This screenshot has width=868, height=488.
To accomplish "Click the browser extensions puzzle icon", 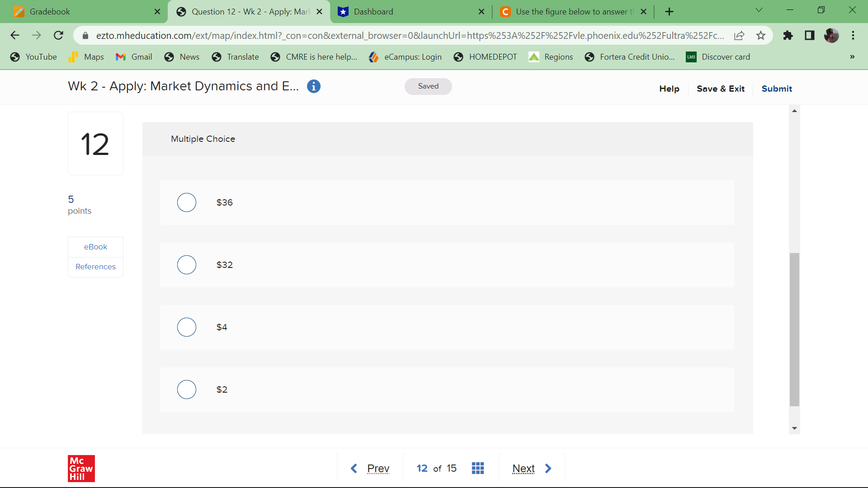I will [x=788, y=35].
